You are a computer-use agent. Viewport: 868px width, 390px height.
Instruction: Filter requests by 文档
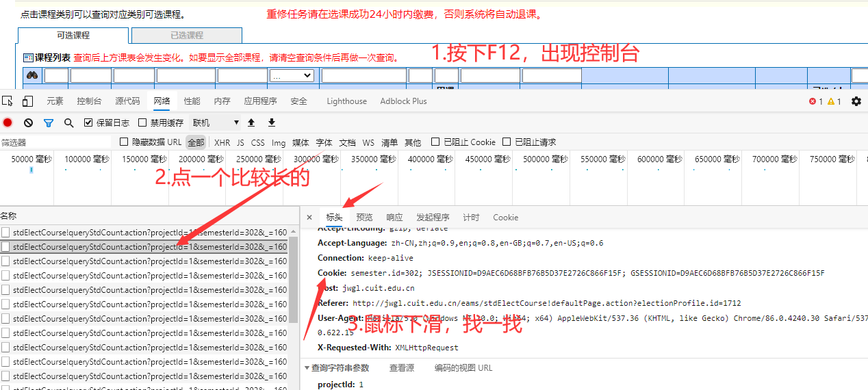tap(348, 142)
